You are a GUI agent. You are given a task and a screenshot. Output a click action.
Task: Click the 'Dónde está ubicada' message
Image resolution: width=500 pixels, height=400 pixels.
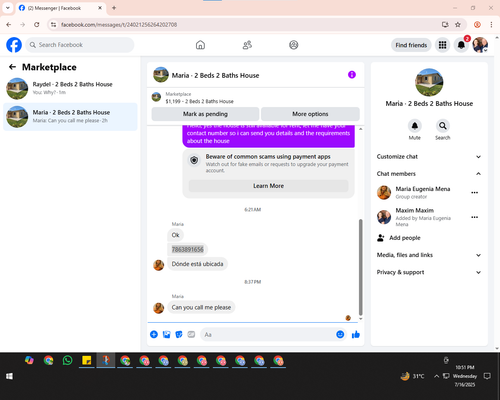(x=197, y=264)
